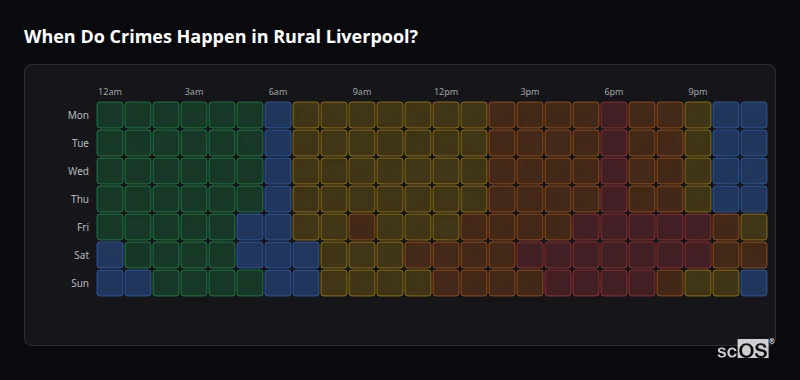Select the Monday 6am blue cell

[x=278, y=115]
